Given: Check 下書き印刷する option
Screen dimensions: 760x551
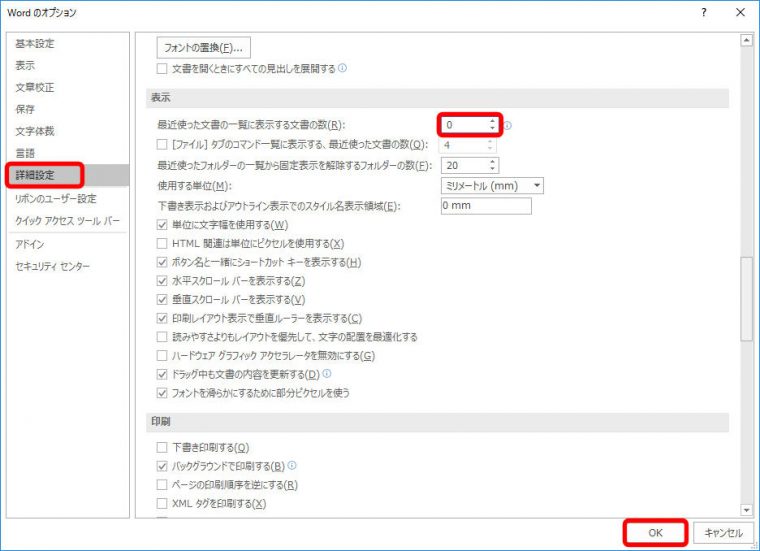Looking at the screenshot, I should [162, 447].
